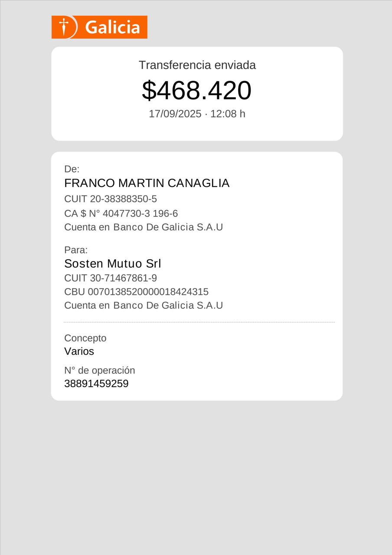Select the "Transferencia enviada" heading
392x555 pixels.
point(197,65)
